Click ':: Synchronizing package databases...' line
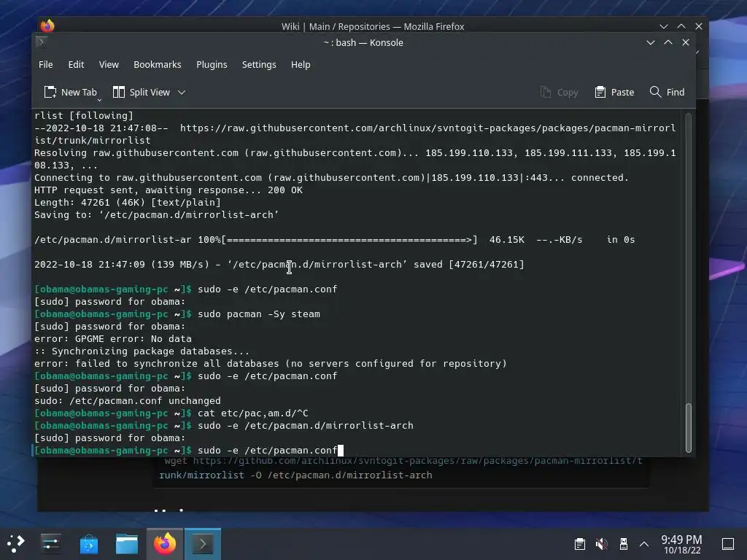 [x=142, y=351]
